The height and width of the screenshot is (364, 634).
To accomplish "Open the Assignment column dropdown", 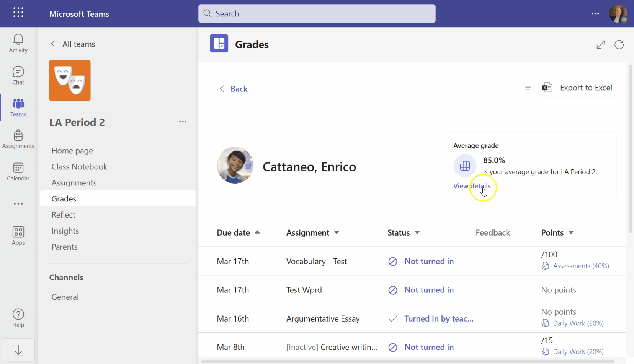I will [337, 232].
